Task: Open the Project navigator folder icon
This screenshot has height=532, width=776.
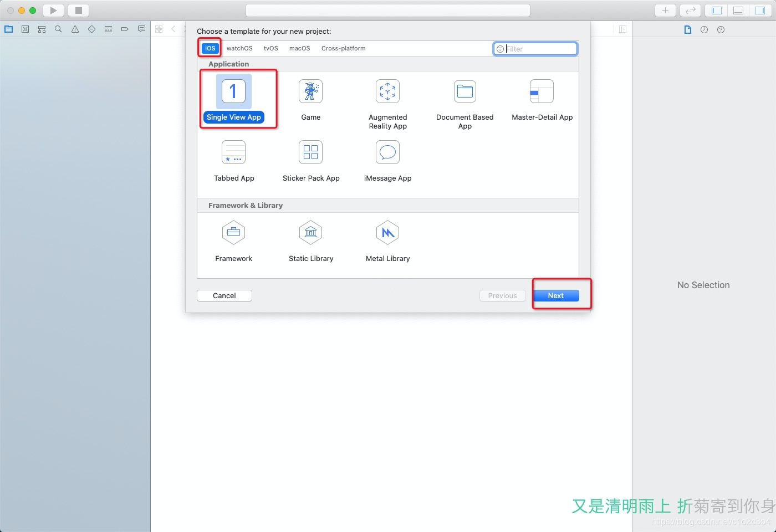Action: point(8,29)
